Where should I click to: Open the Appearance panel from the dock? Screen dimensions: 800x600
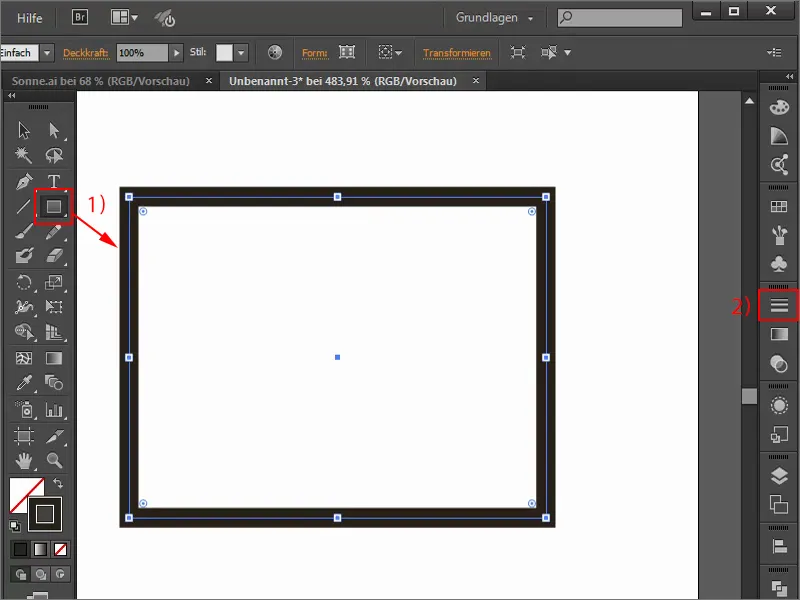(x=780, y=307)
